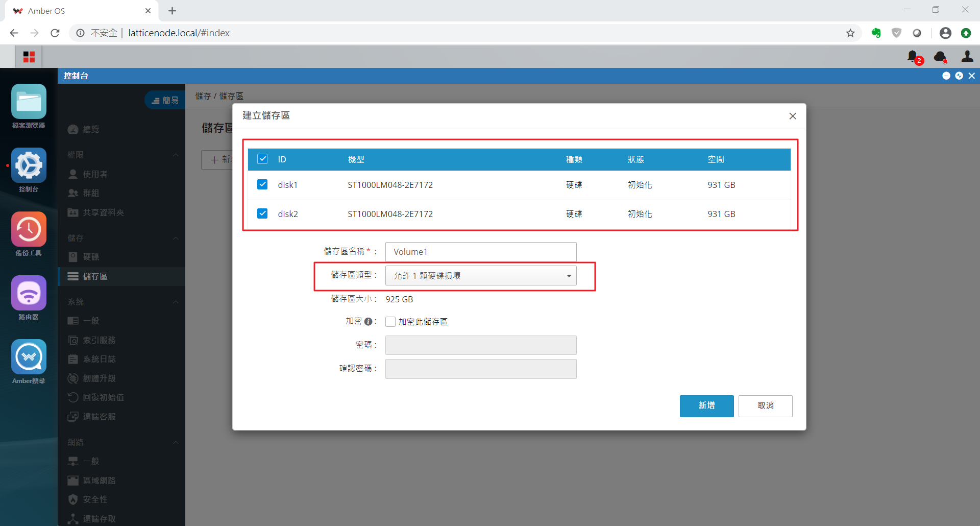980x526 pixels.
Task: Close the 建立儲存區 dialog with X
Action: 793,116
